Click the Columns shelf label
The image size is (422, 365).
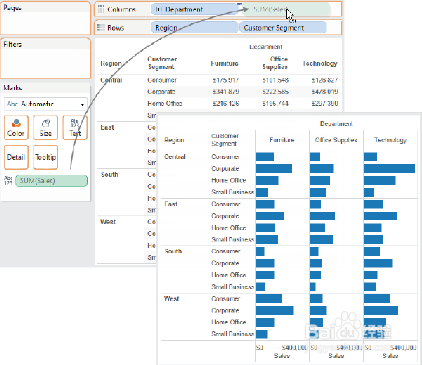click(121, 10)
